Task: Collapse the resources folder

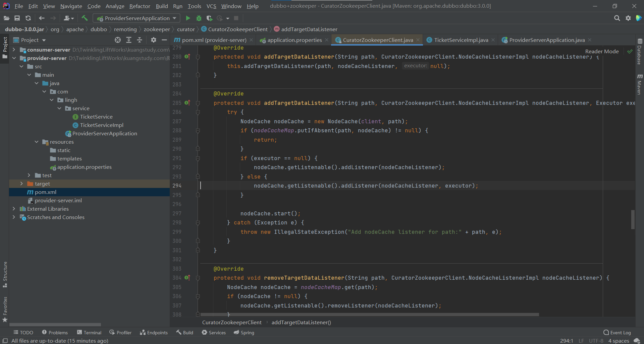Action: click(x=37, y=142)
